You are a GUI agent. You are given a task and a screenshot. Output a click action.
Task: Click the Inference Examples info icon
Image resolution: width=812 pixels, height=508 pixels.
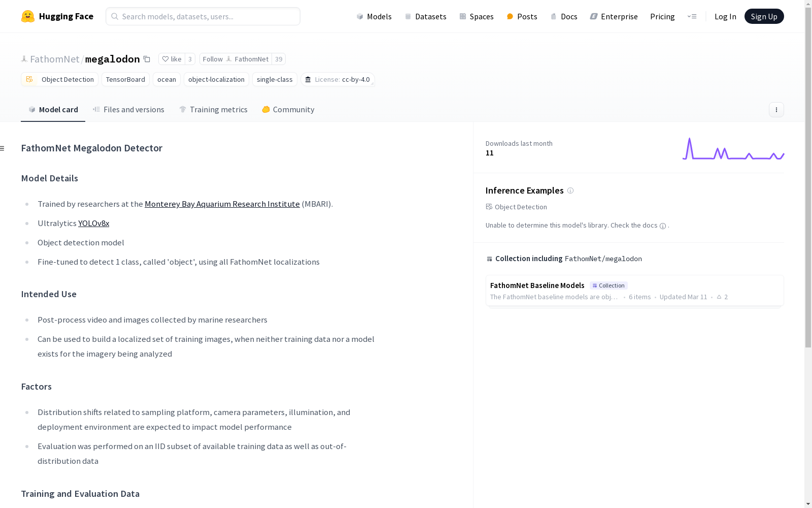(570, 190)
